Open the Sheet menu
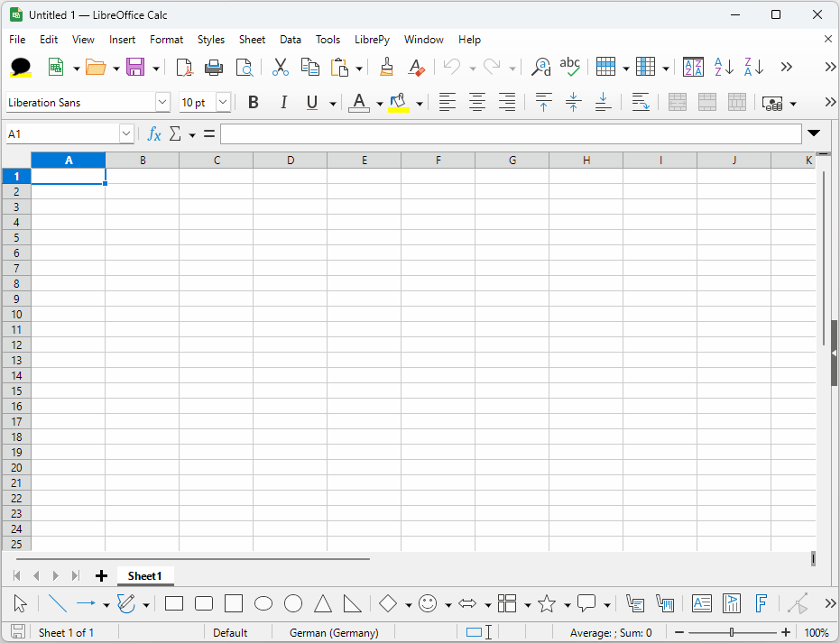 pyautogui.click(x=252, y=40)
